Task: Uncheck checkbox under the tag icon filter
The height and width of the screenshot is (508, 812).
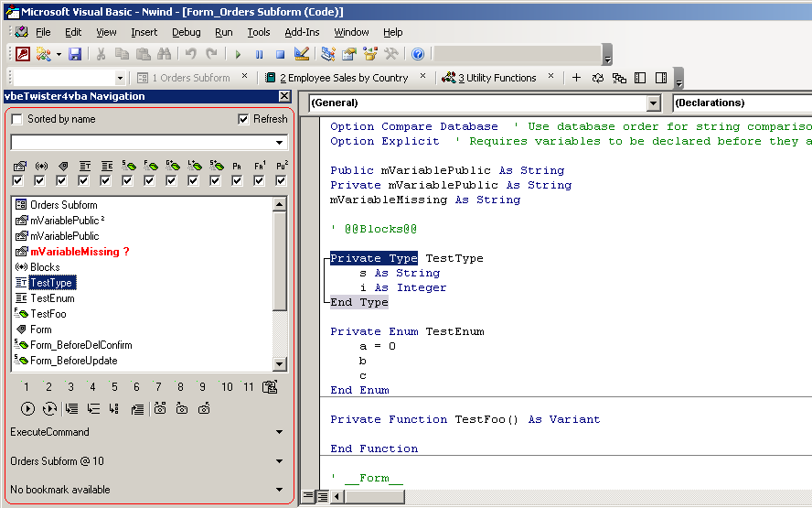Action: pyautogui.click(x=61, y=180)
